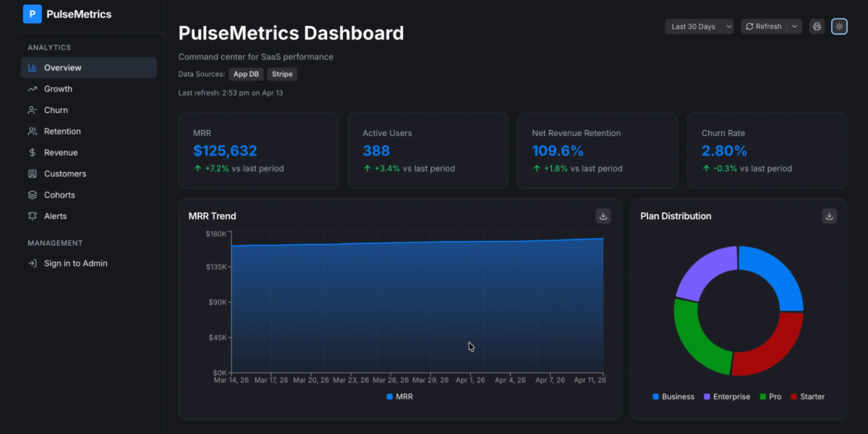Click the Growth trend arrow icon

[33, 89]
